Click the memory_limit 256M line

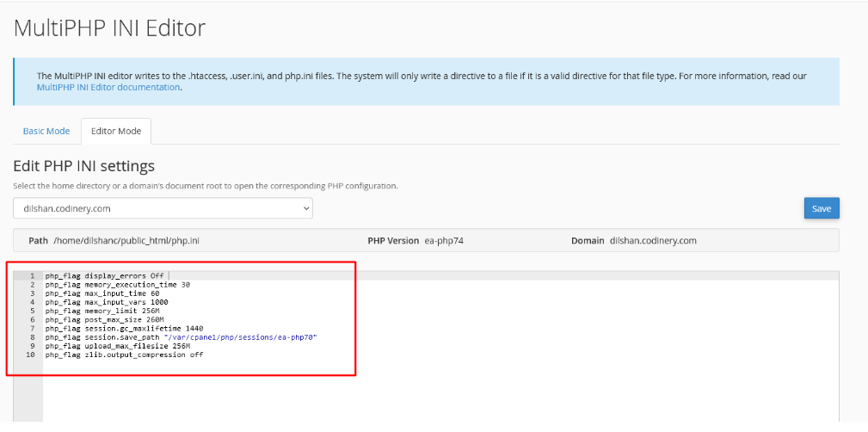coord(102,311)
